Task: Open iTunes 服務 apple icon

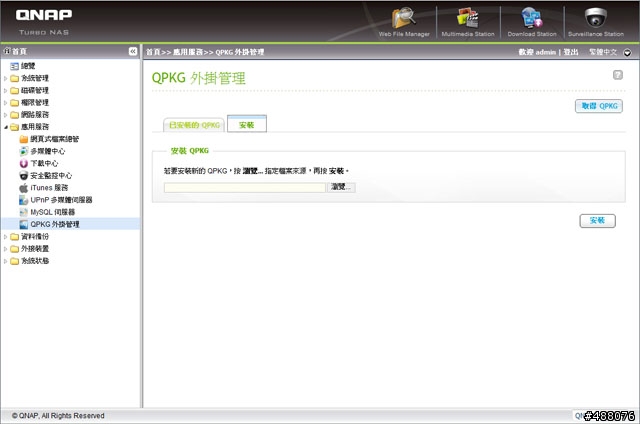Action: click(x=24, y=188)
